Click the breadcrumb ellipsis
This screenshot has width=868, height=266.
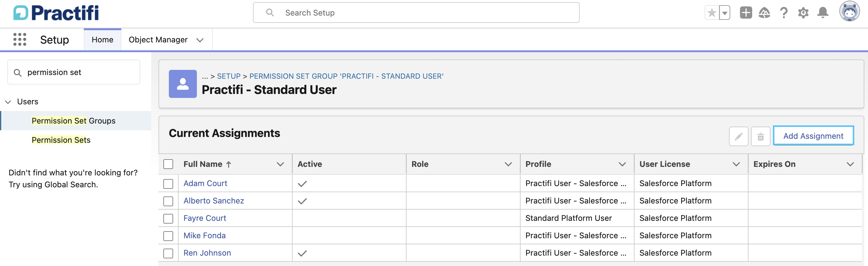coord(205,77)
